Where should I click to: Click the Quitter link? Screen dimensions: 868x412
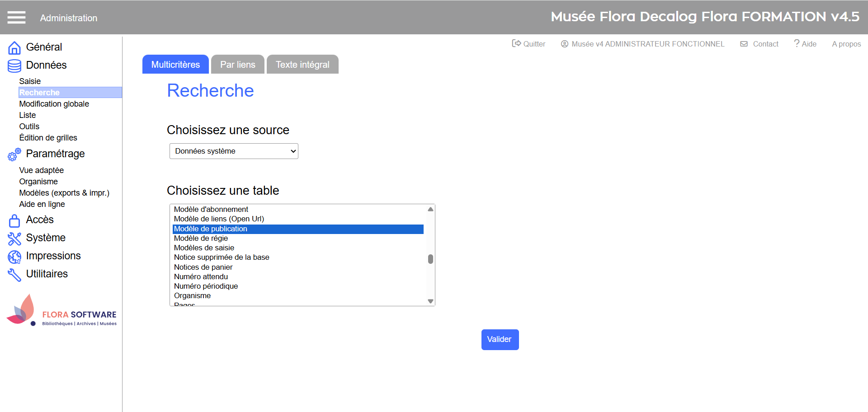coord(528,44)
